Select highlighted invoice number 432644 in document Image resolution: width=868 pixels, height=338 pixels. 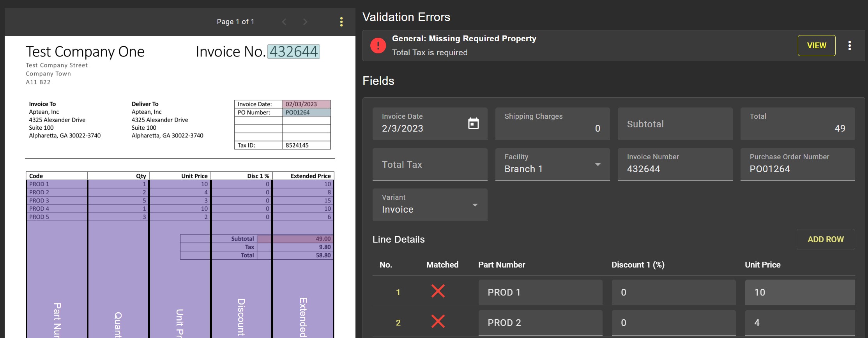[x=293, y=52]
